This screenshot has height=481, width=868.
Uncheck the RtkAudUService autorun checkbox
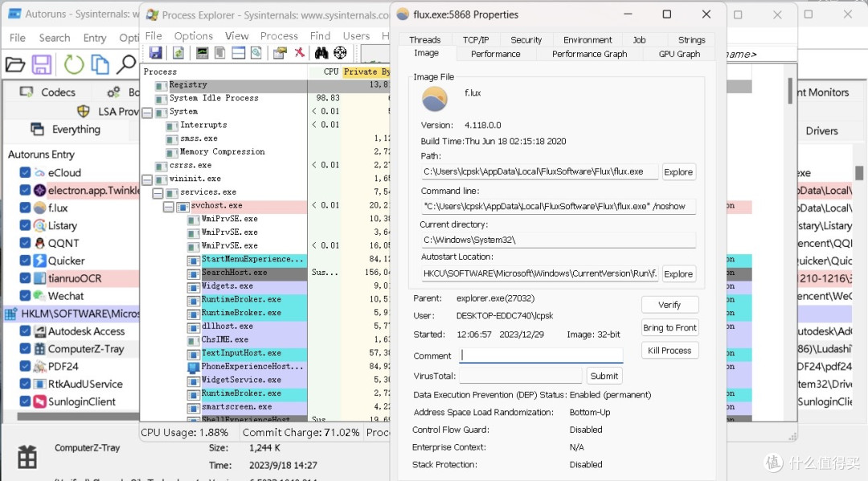click(x=25, y=384)
